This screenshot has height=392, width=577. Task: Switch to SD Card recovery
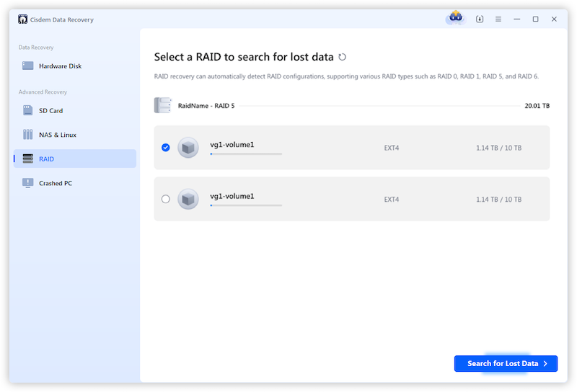point(50,110)
